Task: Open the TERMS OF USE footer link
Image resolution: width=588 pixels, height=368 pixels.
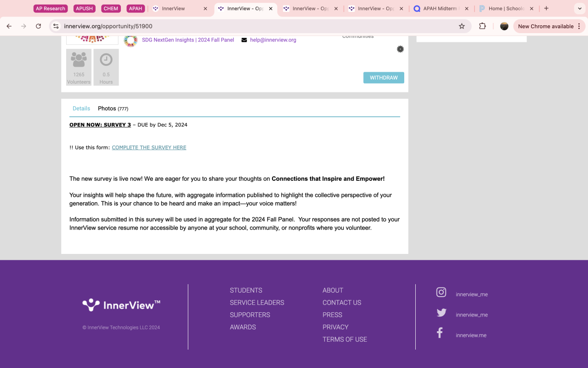Action: tap(345, 339)
